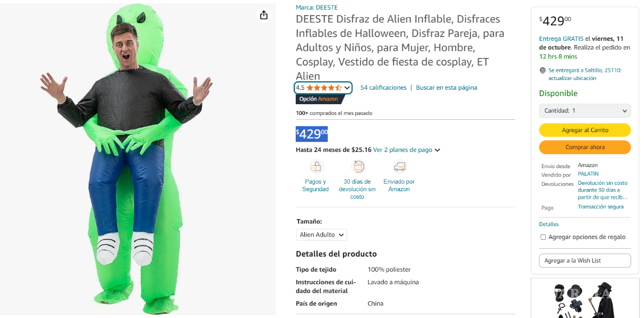Open the 54 calificaciones link
The image size is (644, 318).
[x=383, y=87]
